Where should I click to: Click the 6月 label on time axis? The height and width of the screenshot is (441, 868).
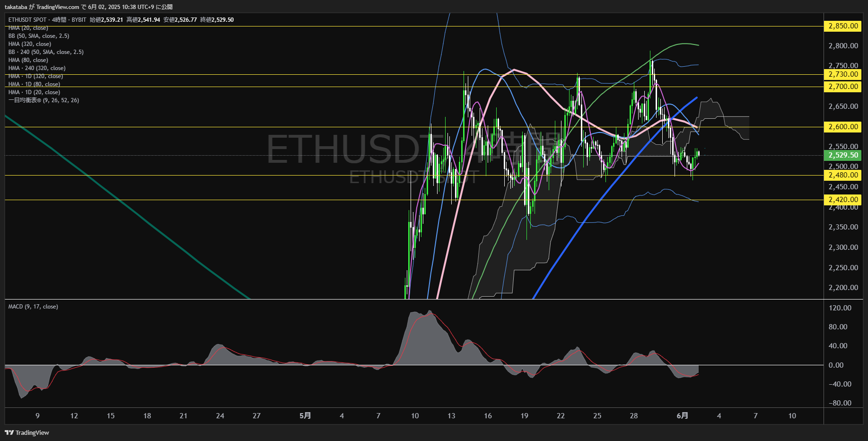(682, 416)
